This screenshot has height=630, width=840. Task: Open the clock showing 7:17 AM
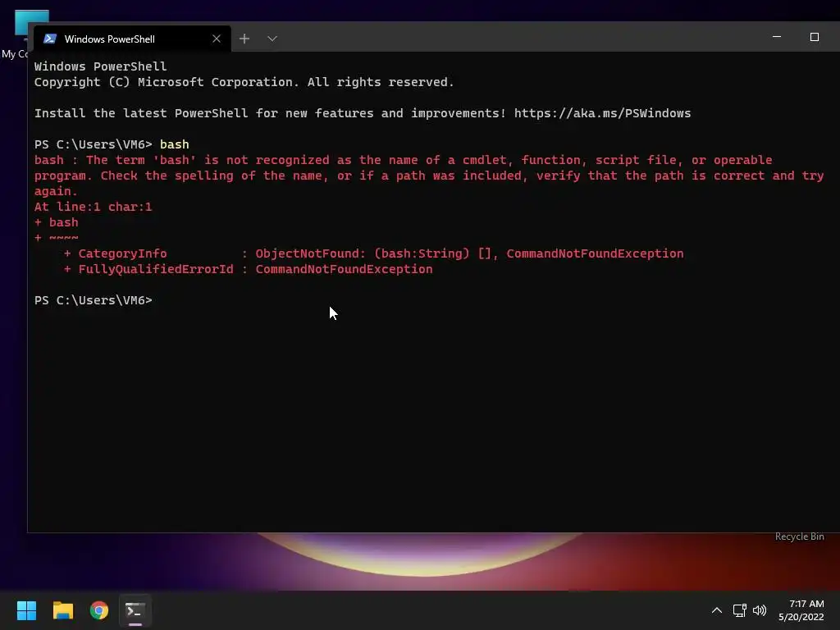[x=801, y=610]
